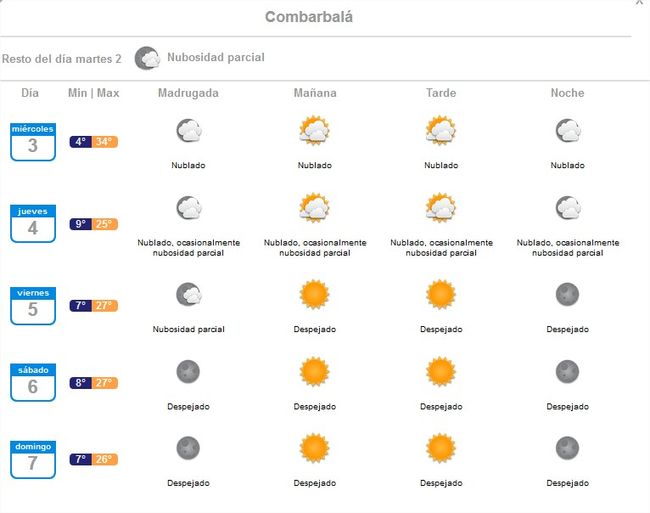Click Friday's Madrugada partly cloudy moon icon
This screenshot has width=650, height=513.
coord(188,295)
